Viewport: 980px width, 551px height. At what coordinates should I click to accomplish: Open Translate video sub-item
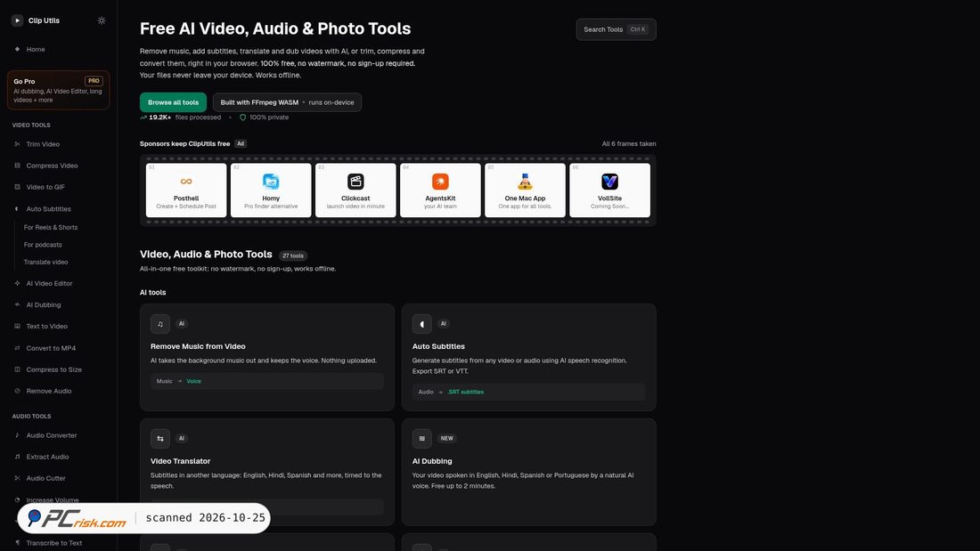tap(45, 263)
